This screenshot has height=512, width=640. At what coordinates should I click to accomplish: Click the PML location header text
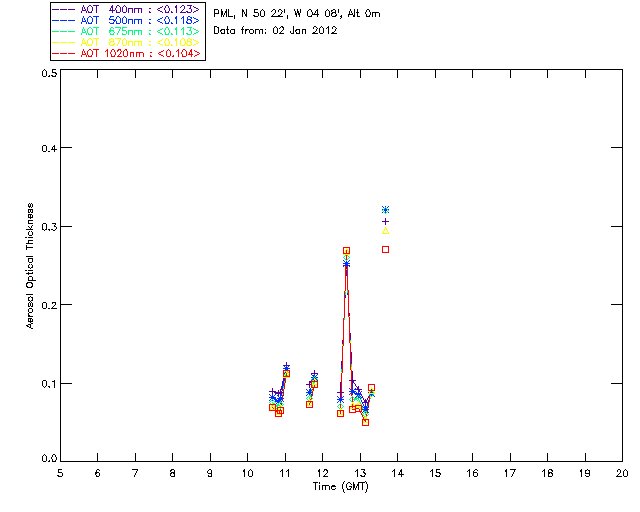click(297, 13)
